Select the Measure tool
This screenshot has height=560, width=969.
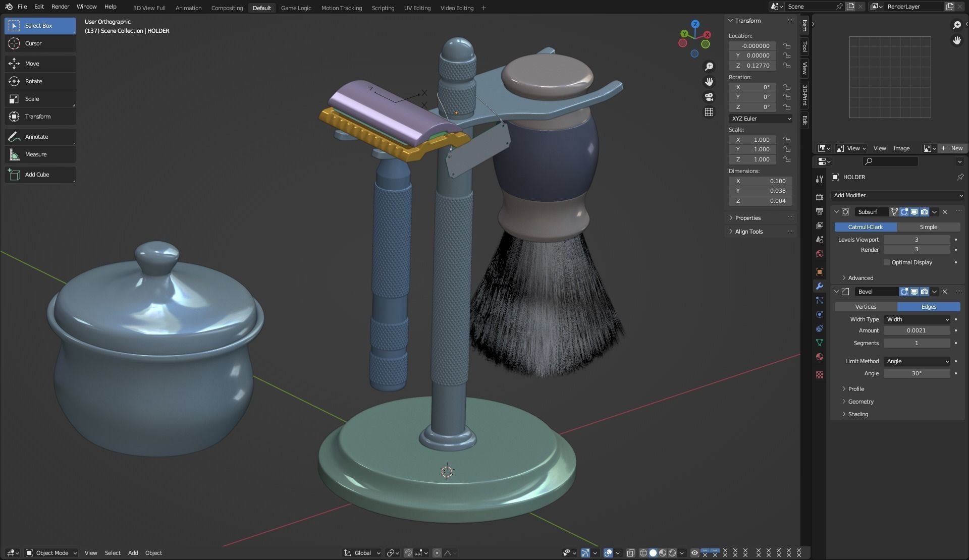point(40,154)
